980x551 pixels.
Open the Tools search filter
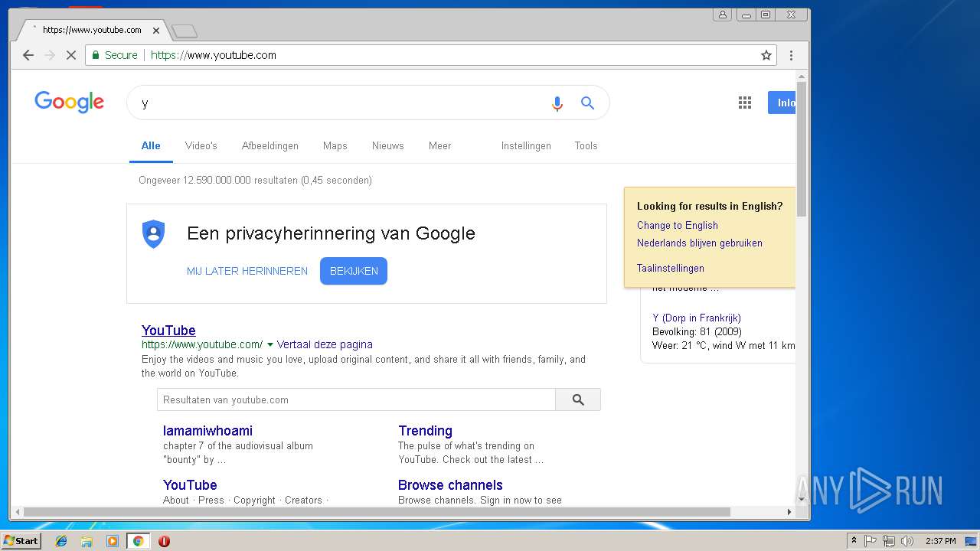pos(586,145)
